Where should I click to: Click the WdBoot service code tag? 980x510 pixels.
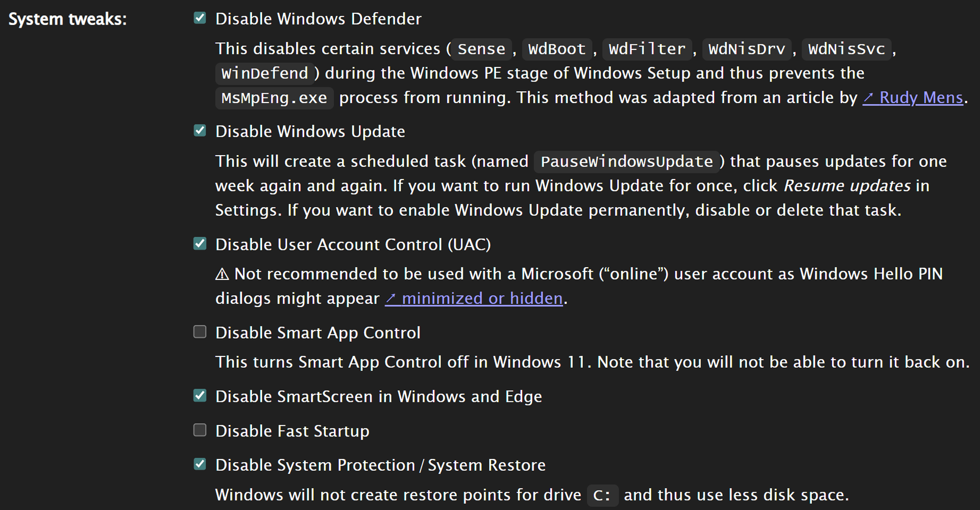[x=556, y=49]
